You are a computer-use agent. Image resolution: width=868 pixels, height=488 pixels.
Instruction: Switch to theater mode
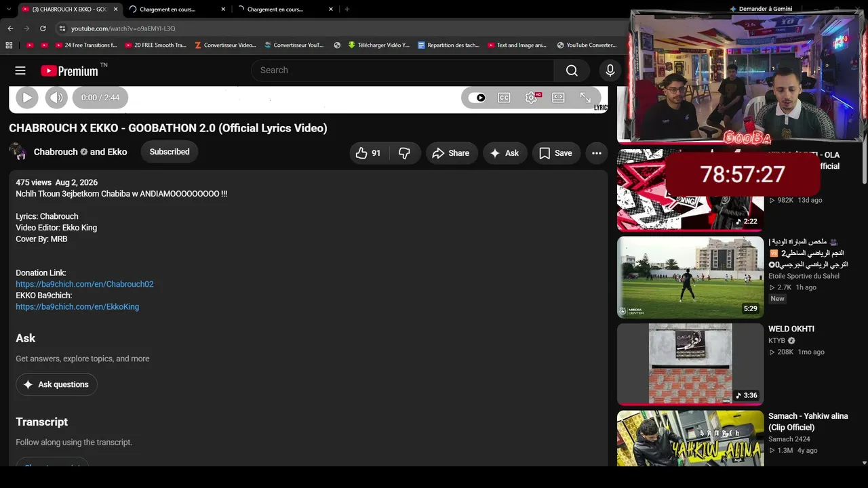click(x=558, y=98)
